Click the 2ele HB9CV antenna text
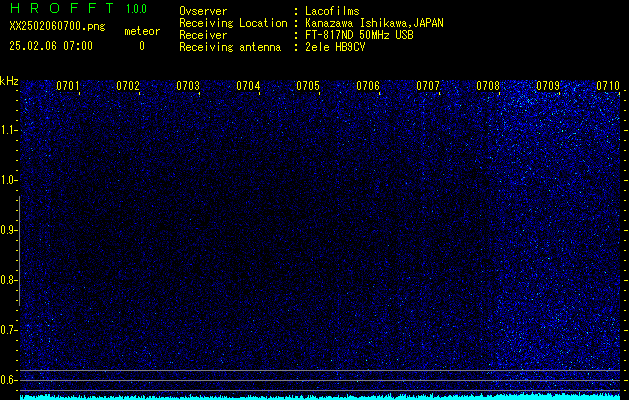The height and width of the screenshot is (400, 629). (335, 47)
